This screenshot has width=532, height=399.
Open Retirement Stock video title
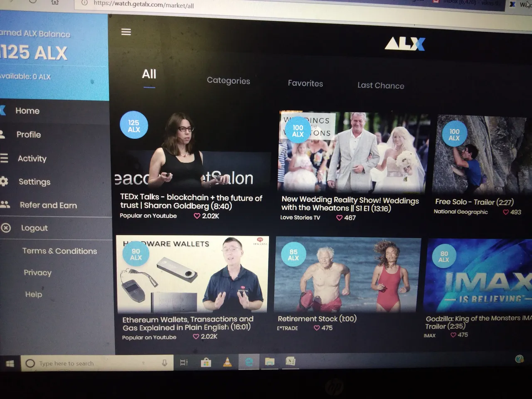click(317, 319)
